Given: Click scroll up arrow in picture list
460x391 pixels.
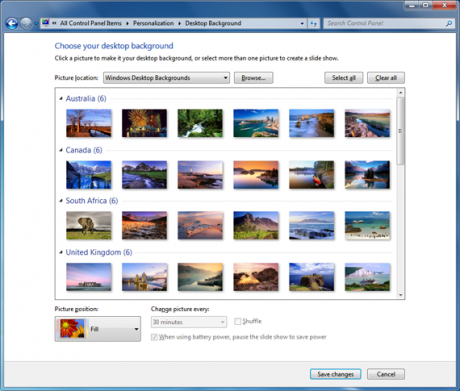Looking at the screenshot, I should pos(400,92).
